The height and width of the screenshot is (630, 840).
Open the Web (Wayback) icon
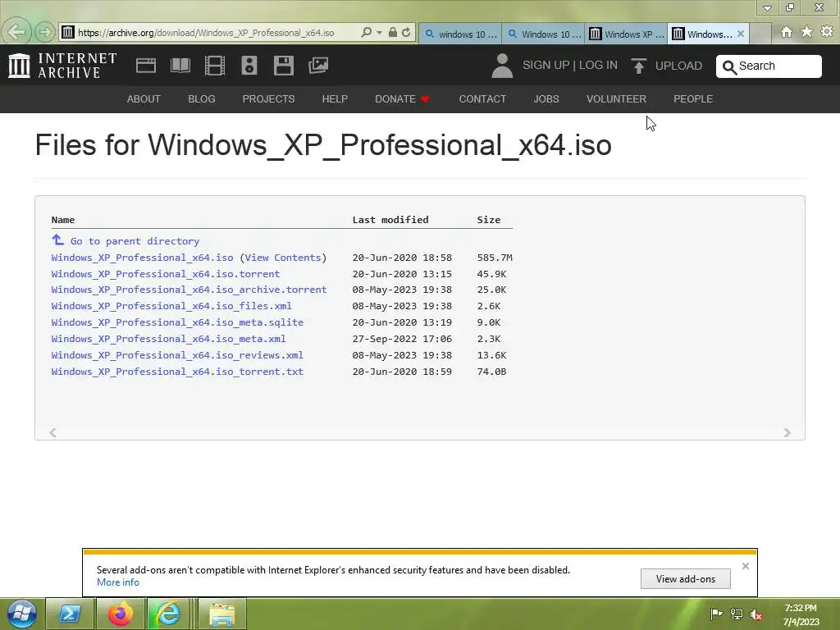point(146,66)
